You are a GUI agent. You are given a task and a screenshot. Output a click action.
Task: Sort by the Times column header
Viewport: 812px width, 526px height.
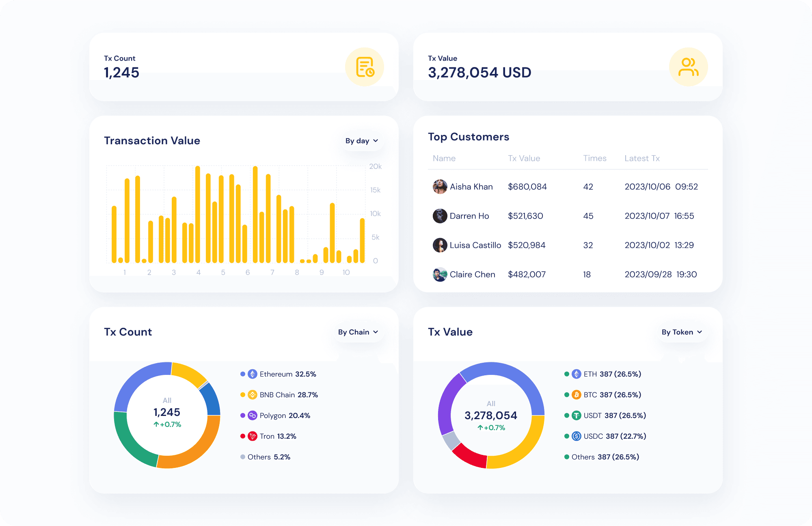coord(595,158)
